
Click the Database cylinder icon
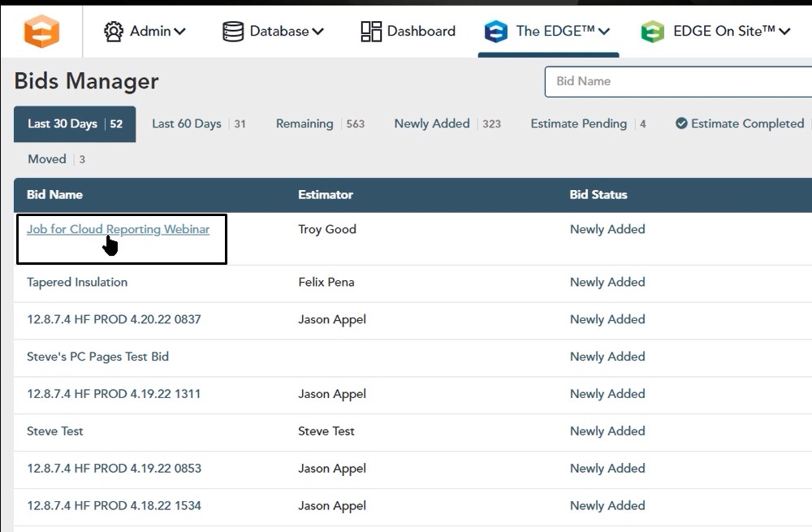click(x=233, y=32)
